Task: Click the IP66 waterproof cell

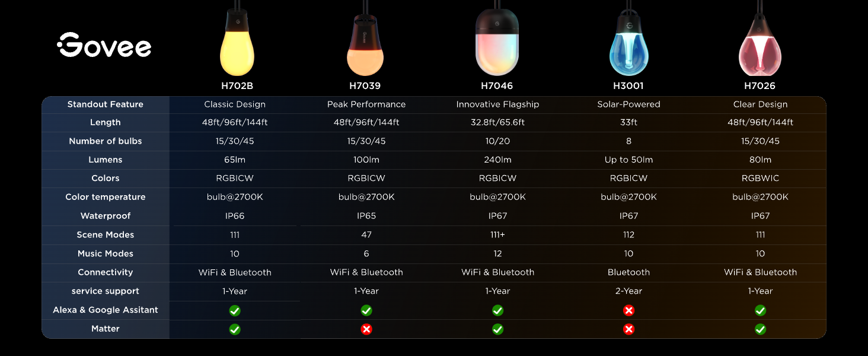Action: [x=235, y=216]
